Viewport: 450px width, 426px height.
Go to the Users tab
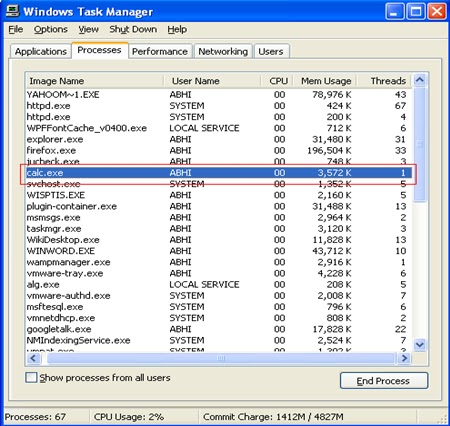(271, 52)
